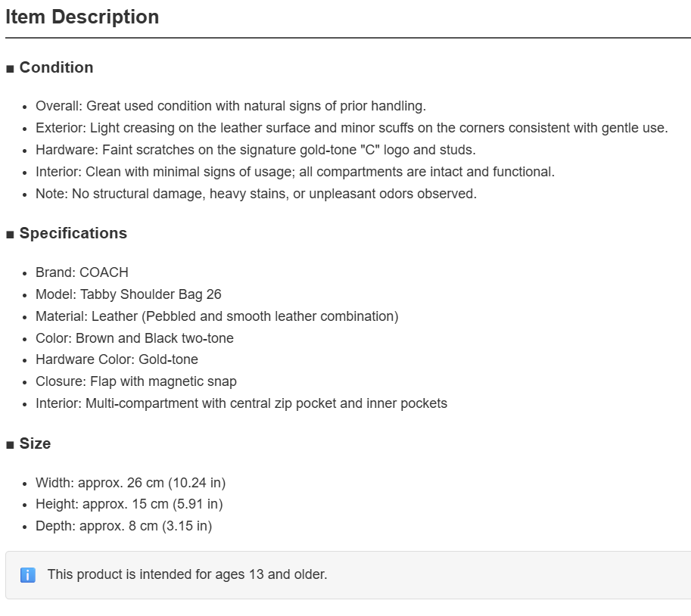Click the 'Overall: Great used condition' line

click(x=231, y=106)
